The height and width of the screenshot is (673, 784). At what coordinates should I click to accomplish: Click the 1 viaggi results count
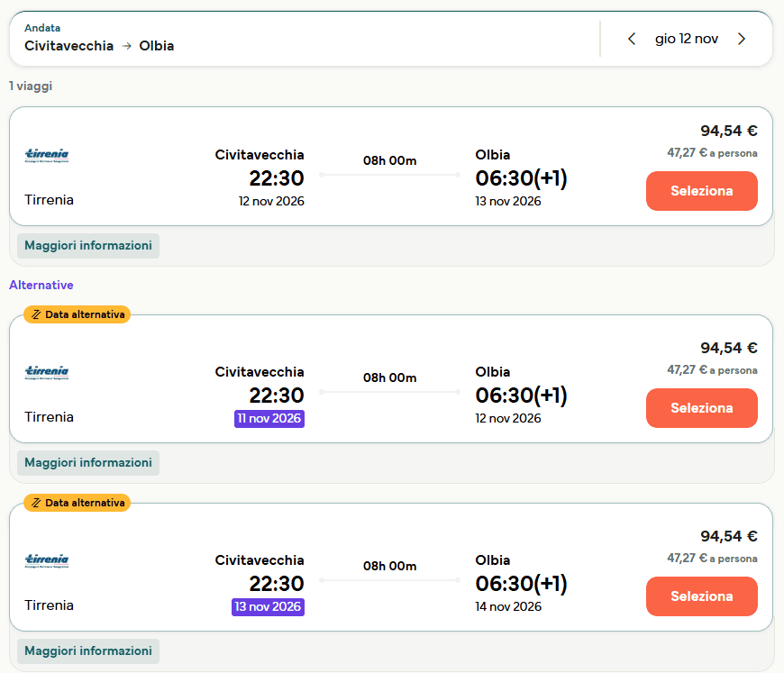point(31,86)
